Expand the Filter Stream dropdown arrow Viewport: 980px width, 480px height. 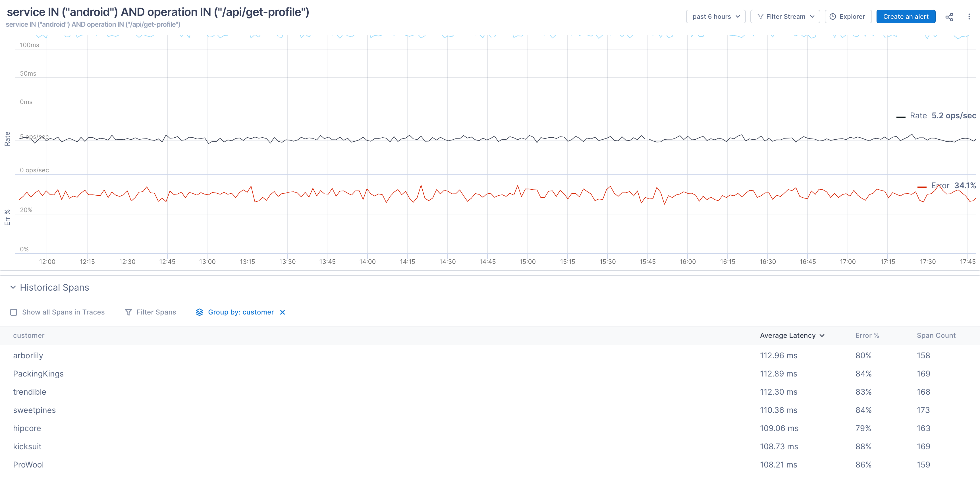pos(812,17)
